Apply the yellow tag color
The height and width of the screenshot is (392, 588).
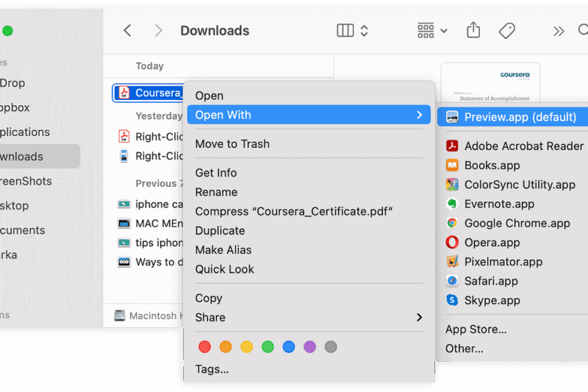click(246, 347)
